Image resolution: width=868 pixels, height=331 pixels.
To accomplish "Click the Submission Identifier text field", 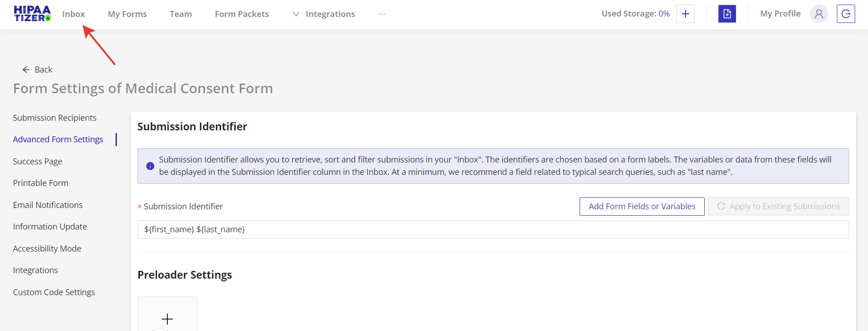I will (x=493, y=230).
